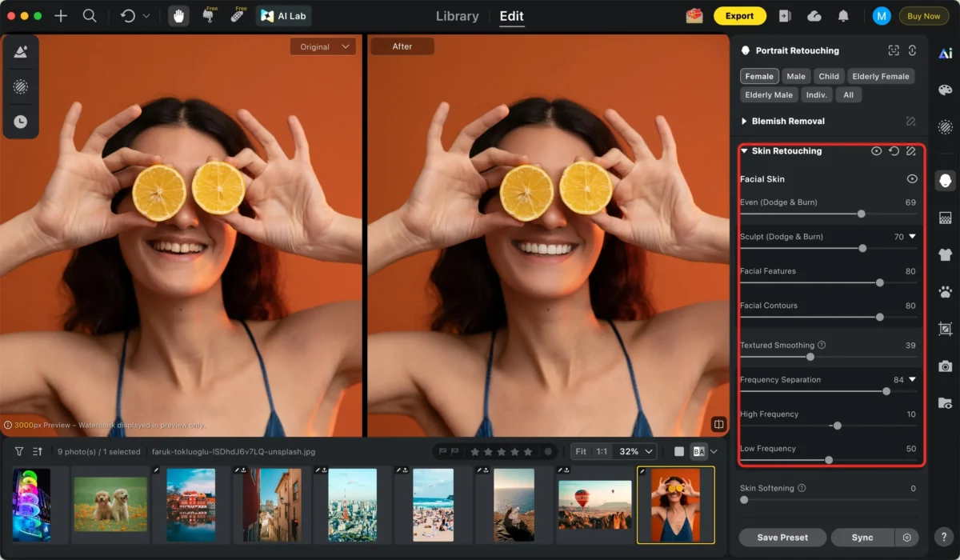Open the history clock panel

click(x=21, y=122)
